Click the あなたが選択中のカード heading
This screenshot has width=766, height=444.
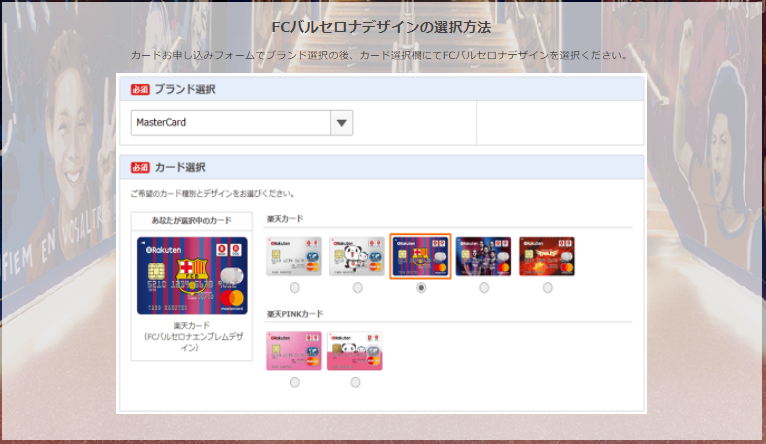(x=192, y=221)
